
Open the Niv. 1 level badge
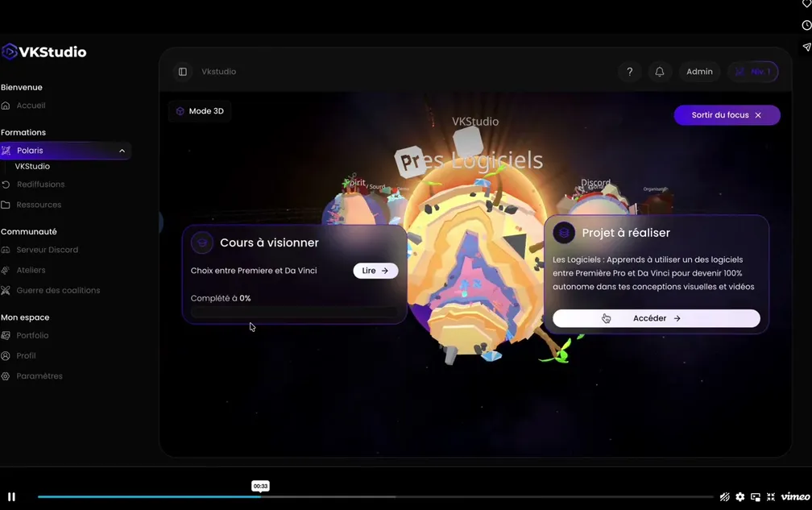[x=752, y=72]
